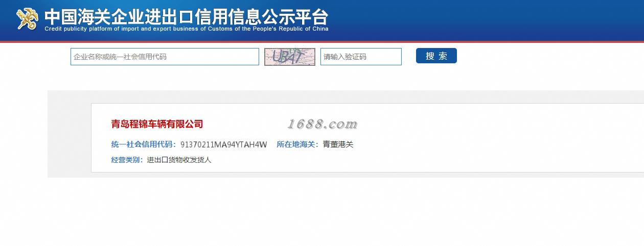644x246 pixels.
Task: Click the English subtitle Credit publicity platform
Action: coord(186,29)
